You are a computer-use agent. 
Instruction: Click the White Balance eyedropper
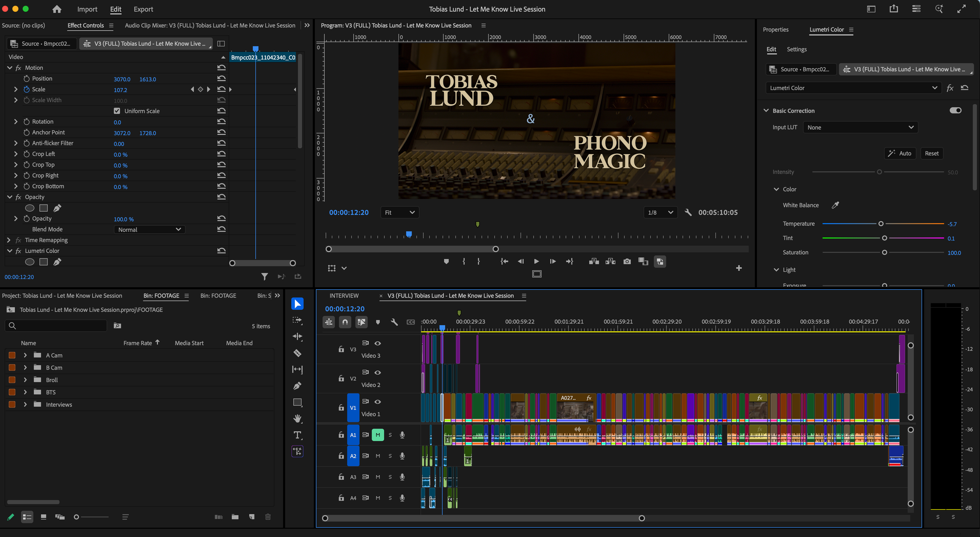coord(835,205)
